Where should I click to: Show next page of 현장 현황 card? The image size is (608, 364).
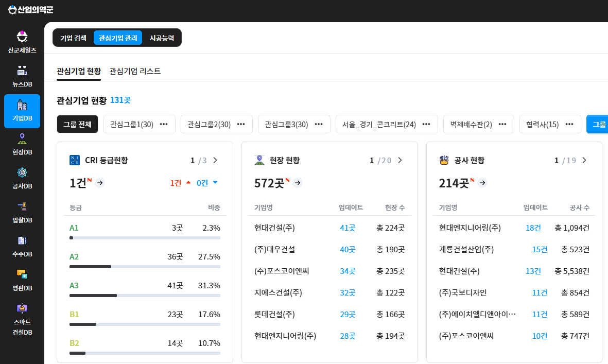pos(400,160)
